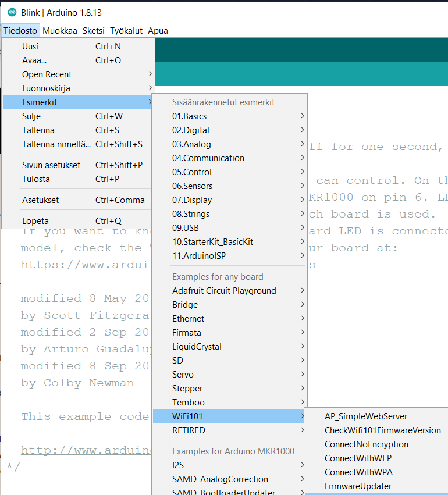Open the RETIRED examples submenu
This screenshot has height=495, width=448.
pos(229,430)
